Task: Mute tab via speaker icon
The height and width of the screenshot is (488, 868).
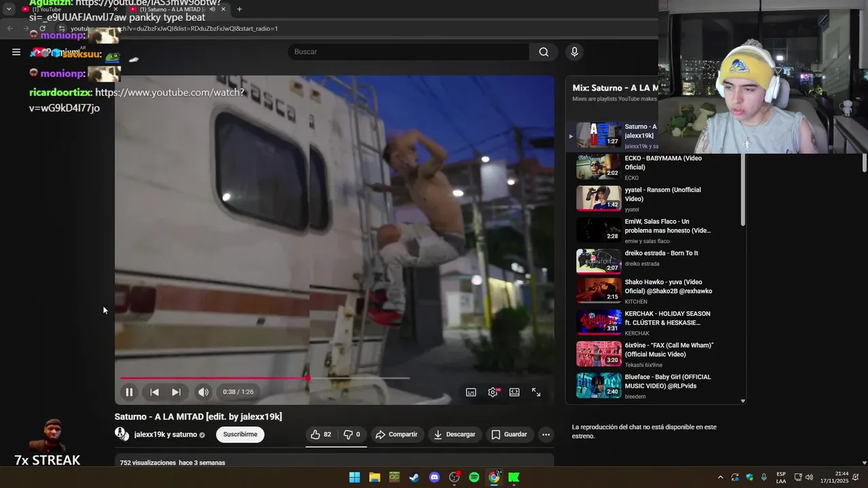Action: click(x=212, y=9)
